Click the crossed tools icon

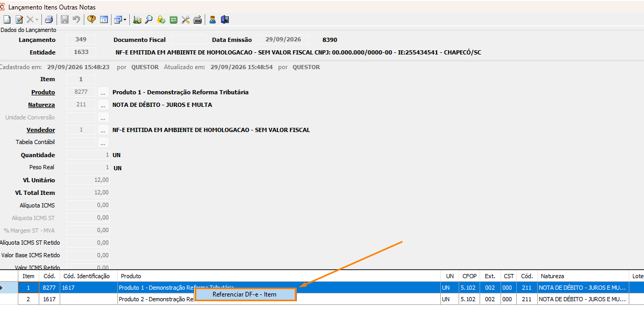coord(185,19)
